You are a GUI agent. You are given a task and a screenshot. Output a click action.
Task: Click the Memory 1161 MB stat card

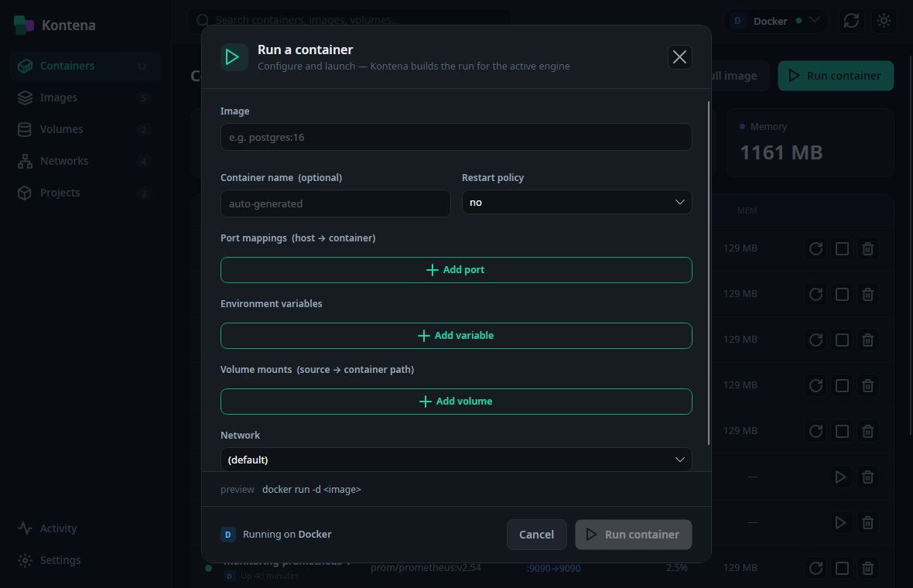click(810, 142)
